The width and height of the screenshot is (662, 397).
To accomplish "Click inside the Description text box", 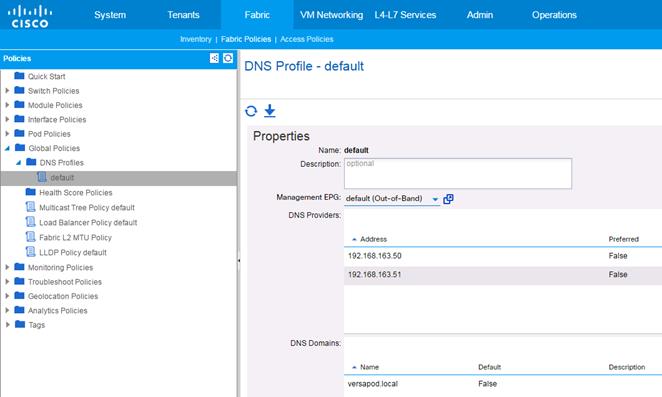I will coord(458,174).
